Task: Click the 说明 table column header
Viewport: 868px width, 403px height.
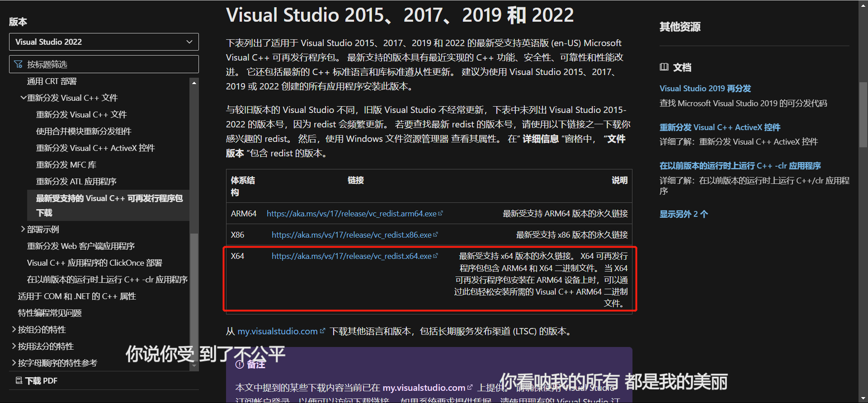Action: pos(619,180)
